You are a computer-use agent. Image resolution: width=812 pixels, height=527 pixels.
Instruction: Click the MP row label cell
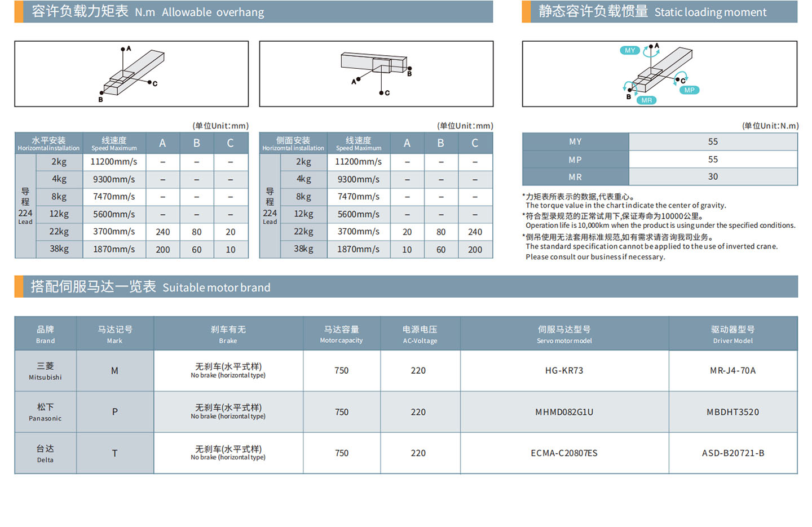[x=575, y=160]
